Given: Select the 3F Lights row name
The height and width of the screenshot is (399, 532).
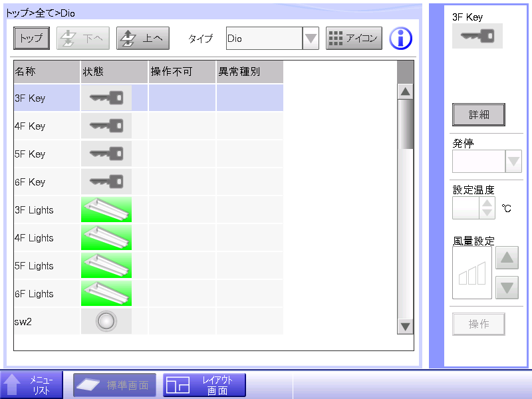Looking at the screenshot, I should pyautogui.click(x=34, y=210).
